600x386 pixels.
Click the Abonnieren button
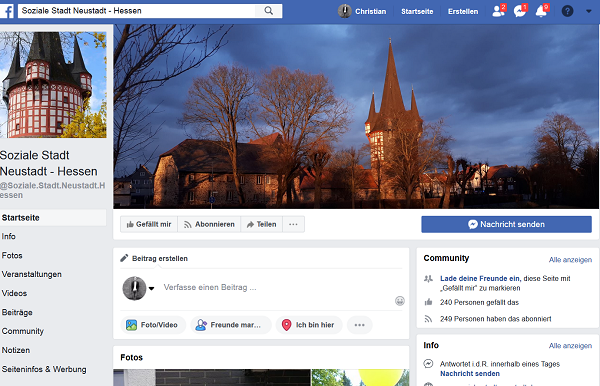pyautogui.click(x=209, y=224)
